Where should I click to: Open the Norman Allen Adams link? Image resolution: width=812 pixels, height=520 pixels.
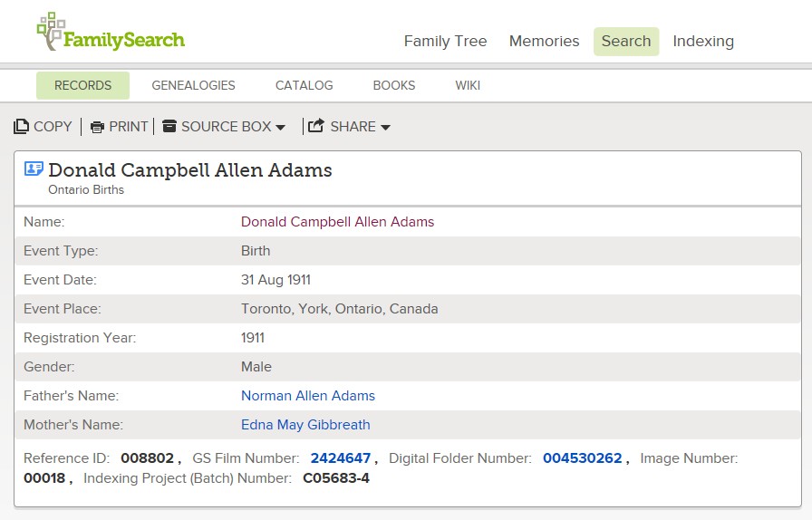tap(308, 396)
